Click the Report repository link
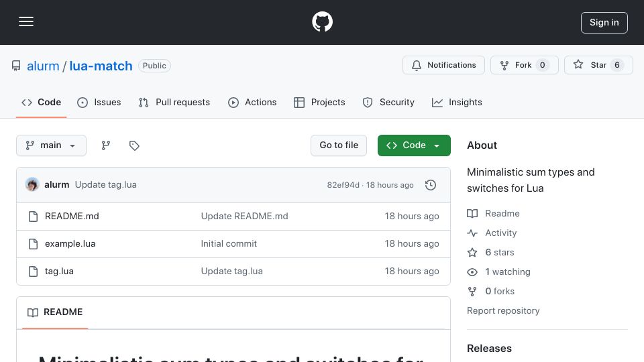 coord(503,310)
